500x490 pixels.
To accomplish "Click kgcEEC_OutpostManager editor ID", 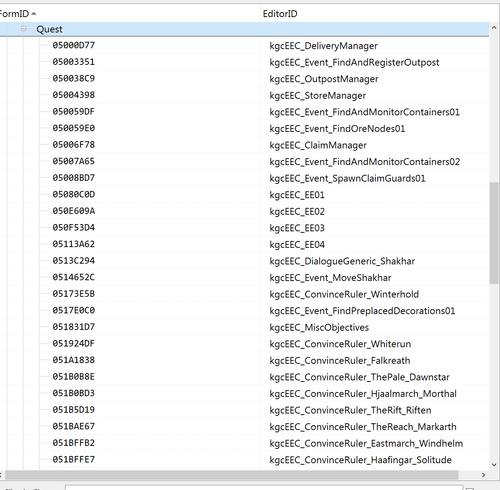I will 324,79.
